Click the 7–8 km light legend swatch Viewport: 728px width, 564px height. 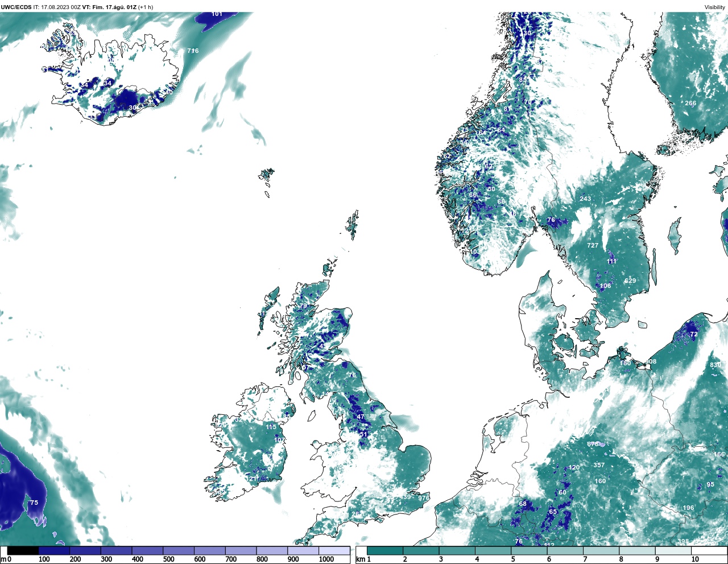tap(601, 550)
